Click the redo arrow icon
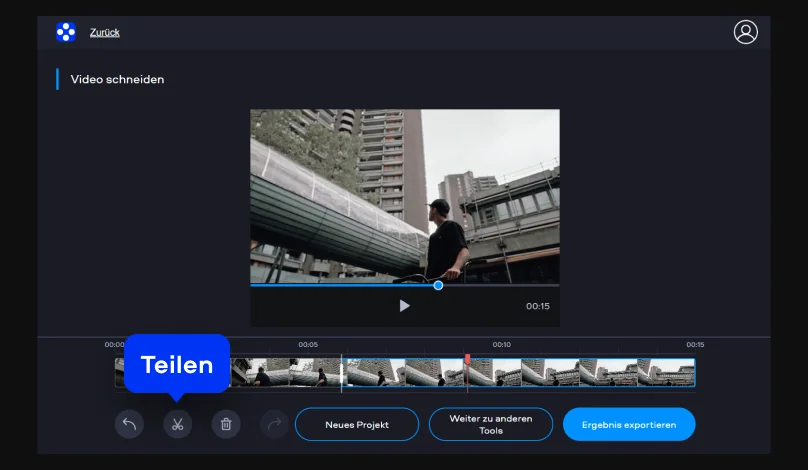 (274, 424)
